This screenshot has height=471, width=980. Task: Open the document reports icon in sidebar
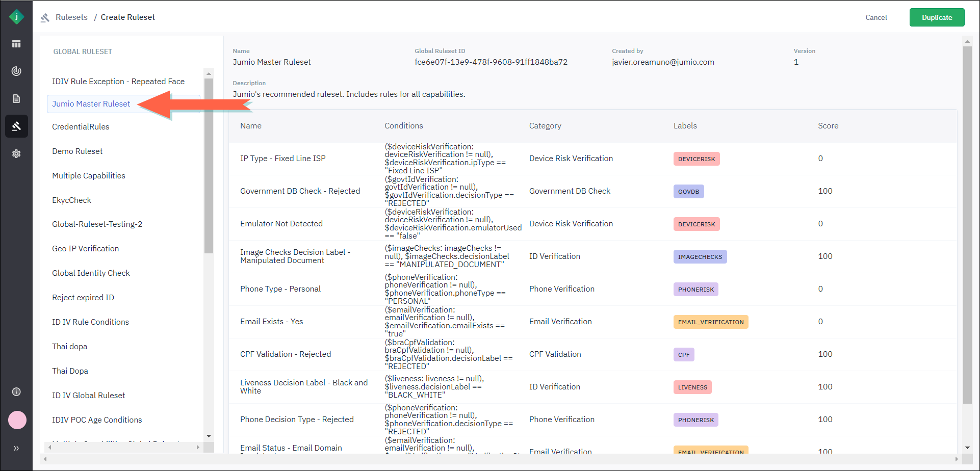[x=16, y=99]
